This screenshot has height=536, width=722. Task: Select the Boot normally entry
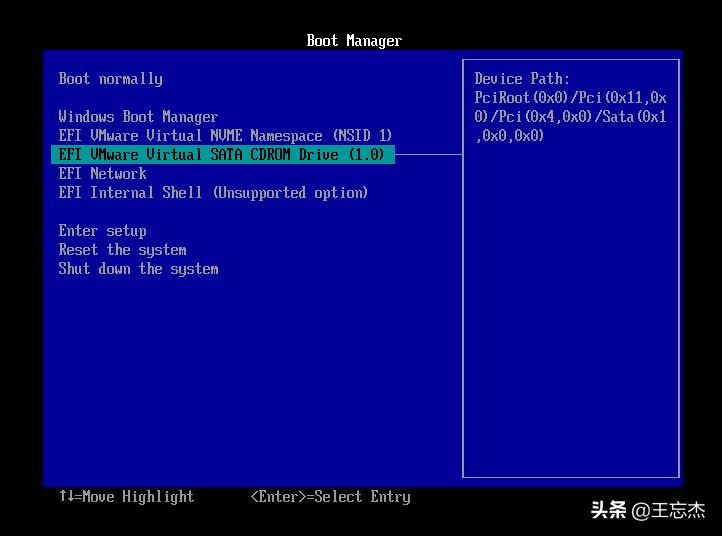[110, 79]
